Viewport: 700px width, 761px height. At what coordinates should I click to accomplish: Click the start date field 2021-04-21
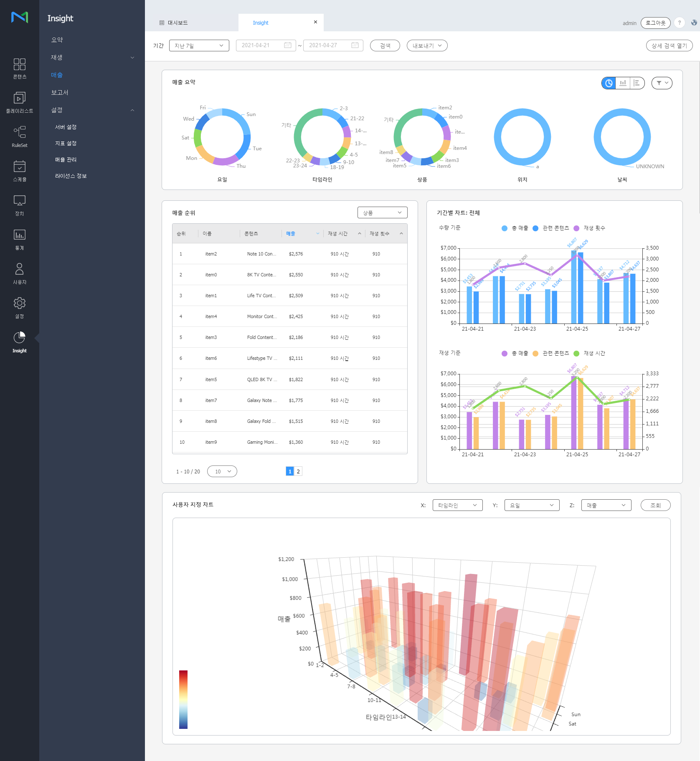(x=266, y=46)
